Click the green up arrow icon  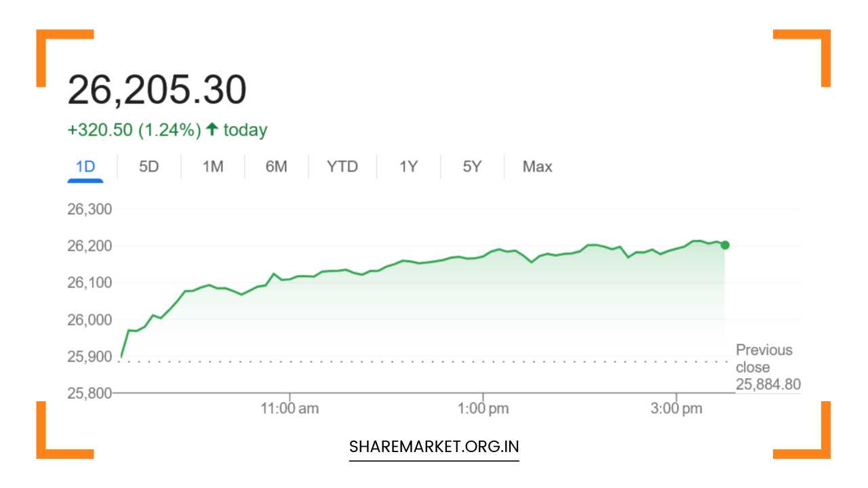point(212,129)
